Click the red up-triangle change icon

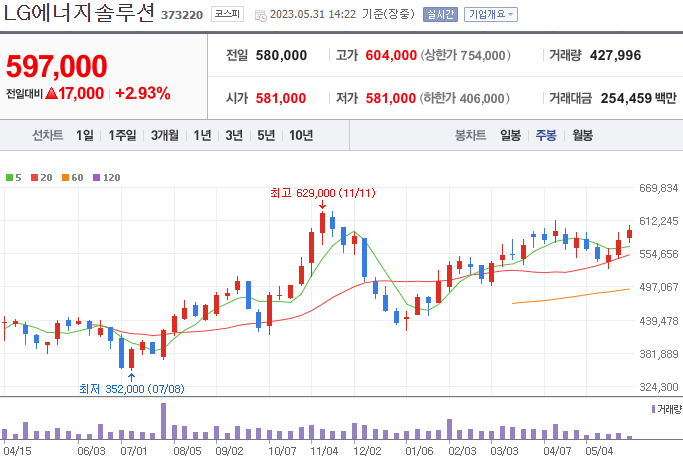click(x=51, y=93)
